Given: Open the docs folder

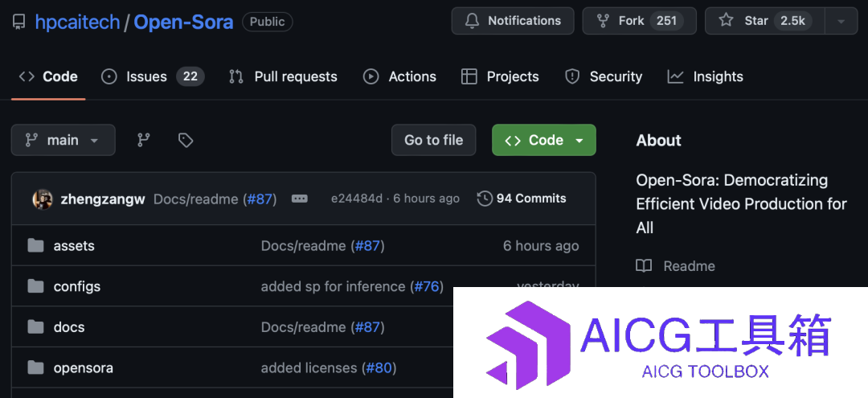Looking at the screenshot, I should tap(69, 327).
